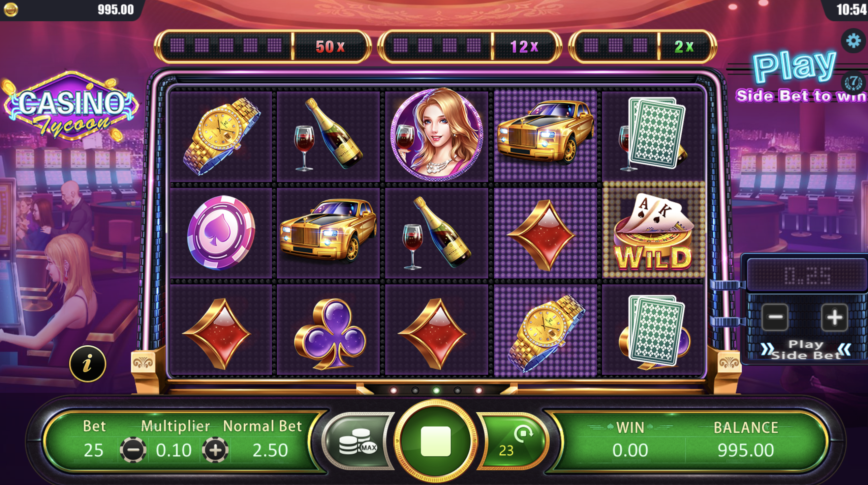868x485 pixels.
Task: Click the gold coin balance icon
Action: tap(11, 9)
